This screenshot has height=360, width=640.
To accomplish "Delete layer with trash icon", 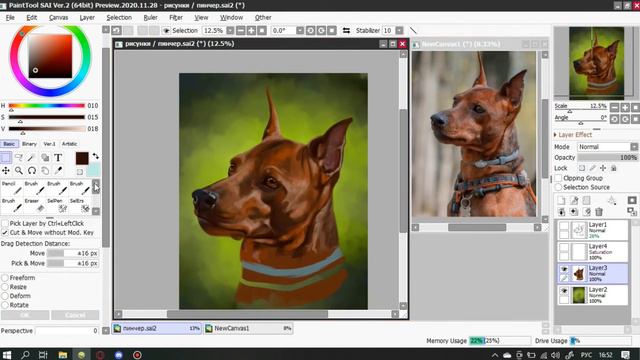I will tap(599, 212).
